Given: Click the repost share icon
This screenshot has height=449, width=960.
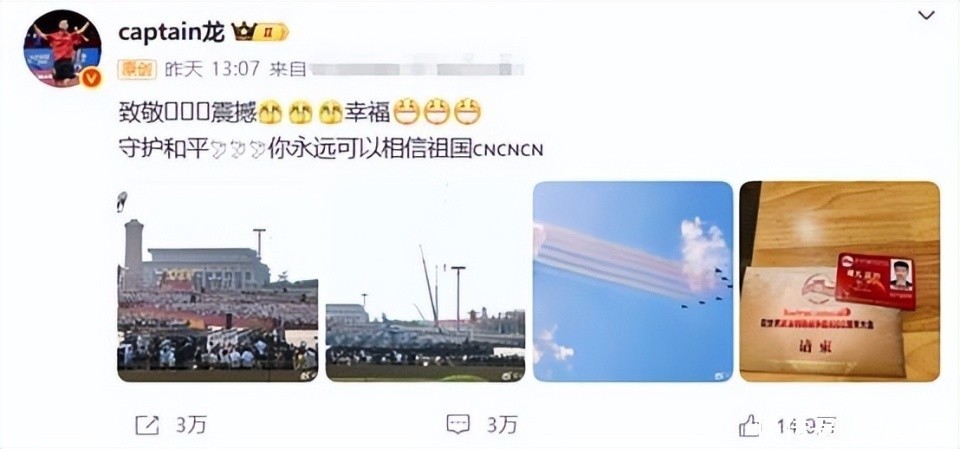Looking at the screenshot, I should (x=147, y=424).
